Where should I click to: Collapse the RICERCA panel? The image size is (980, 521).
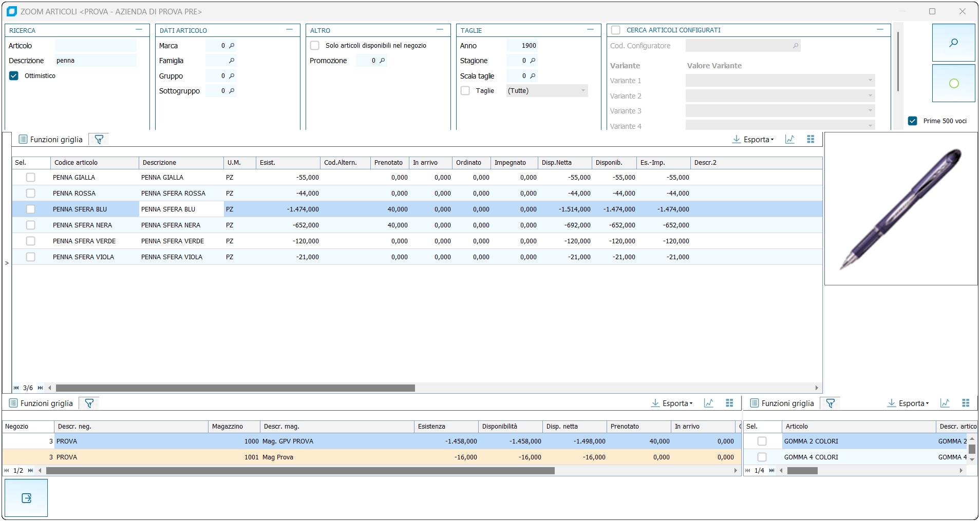(x=139, y=30)
